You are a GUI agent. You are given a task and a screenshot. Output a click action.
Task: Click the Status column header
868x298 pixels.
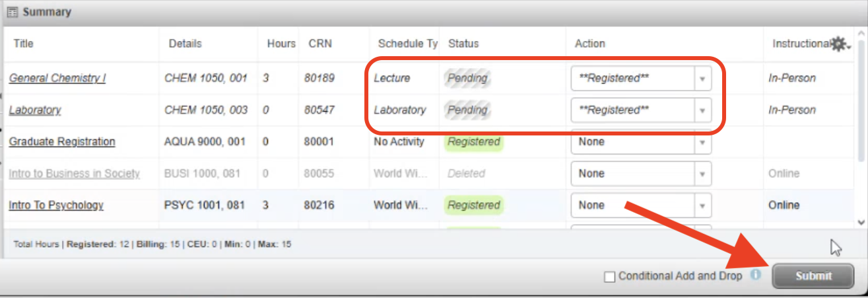(x=463, y=44)
